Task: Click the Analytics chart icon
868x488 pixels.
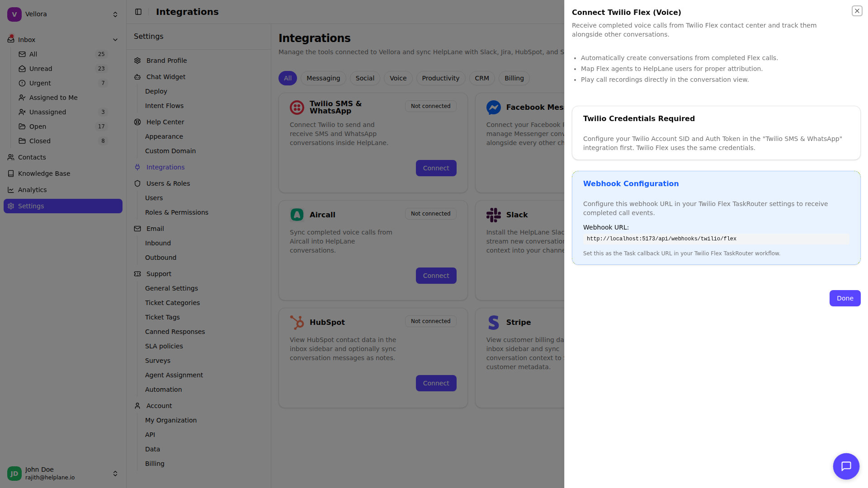Action: [x=11, y=190]
